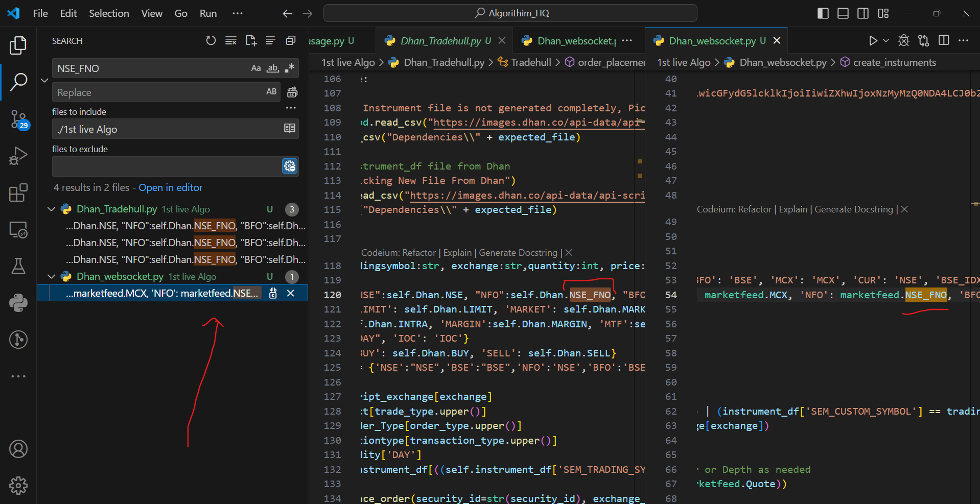Screen dimensions: 980x504
Task: Open the Accounts menu
Action: (18, 449)
